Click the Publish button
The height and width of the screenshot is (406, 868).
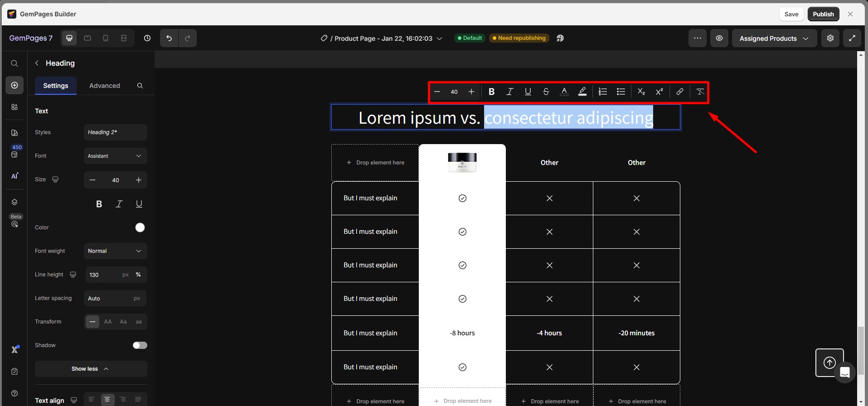(823, 14)
